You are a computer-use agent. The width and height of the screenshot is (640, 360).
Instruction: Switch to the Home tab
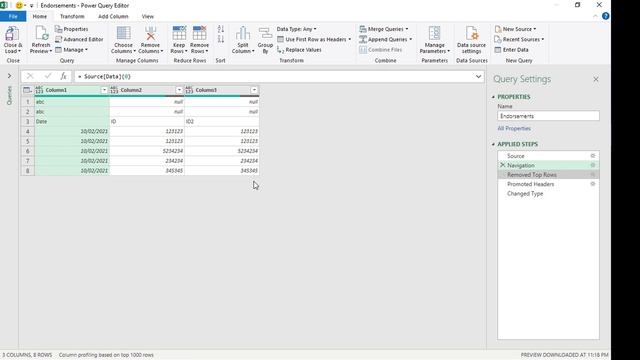[x=40, y=16]
